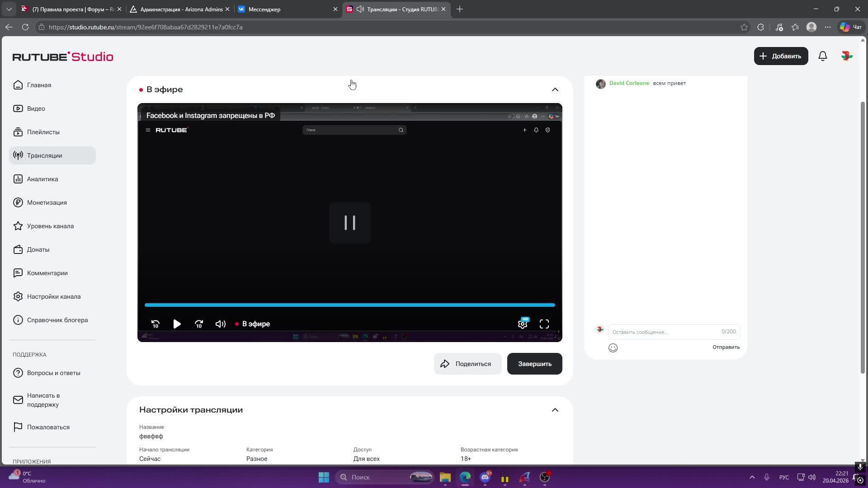This screenshot has width=868, height=488.
Task: Rewind the stream 10 seconds
Action: click(x=155, y=324)
